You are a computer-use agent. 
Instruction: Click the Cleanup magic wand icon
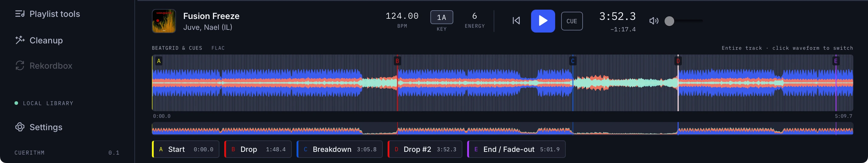[20, 40]
